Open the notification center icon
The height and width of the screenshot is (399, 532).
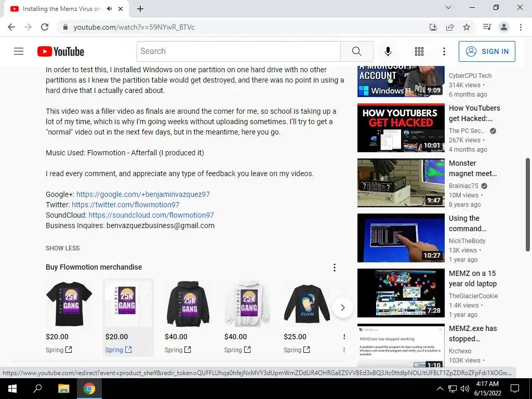[x=515, y=389]
